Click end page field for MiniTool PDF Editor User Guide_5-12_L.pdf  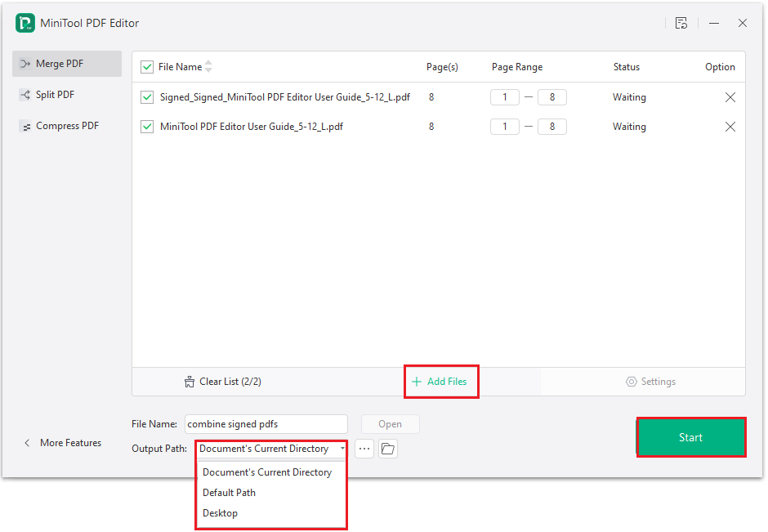(552, 127)
